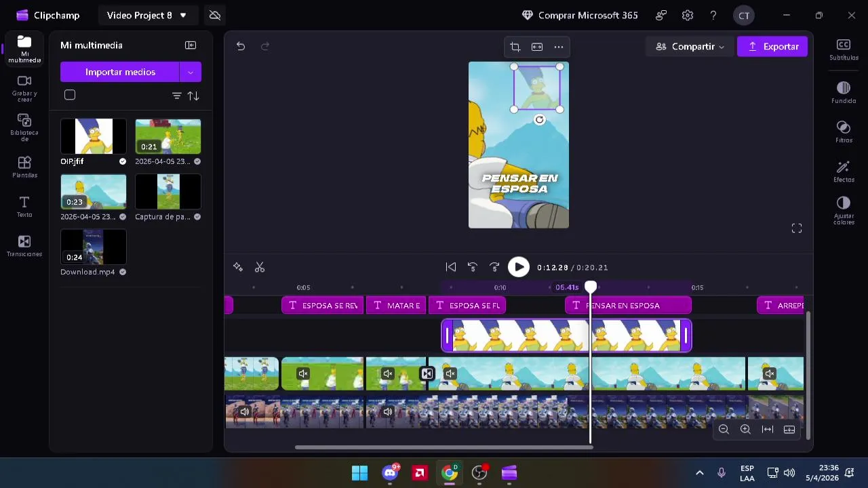Viewport: 868px width, 488px height.
Task: Open the Efectos panel
Action: click(844, 171)
